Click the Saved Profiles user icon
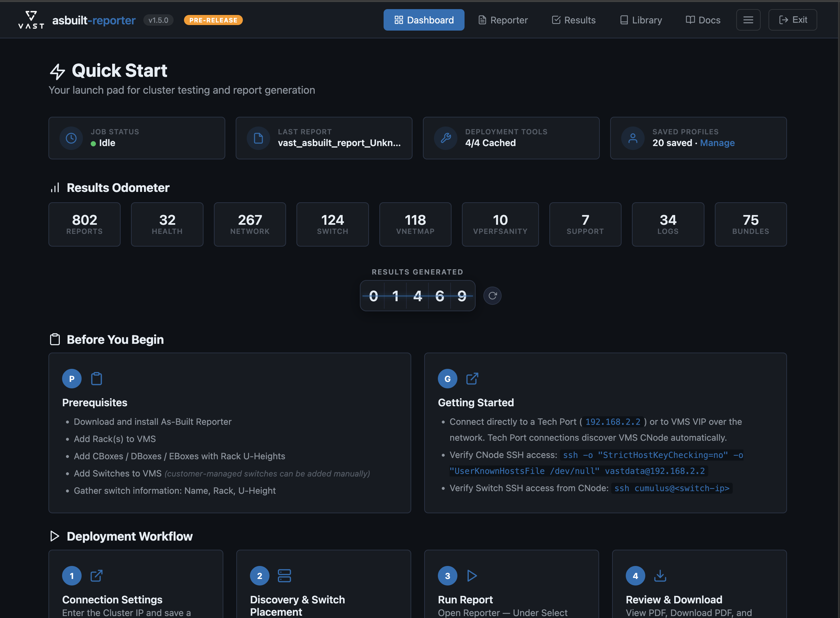 [x=633, y=138]
